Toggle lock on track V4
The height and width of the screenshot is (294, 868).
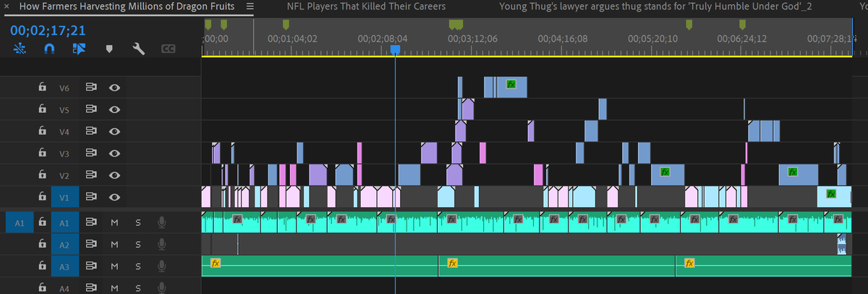tap(43, 131)
